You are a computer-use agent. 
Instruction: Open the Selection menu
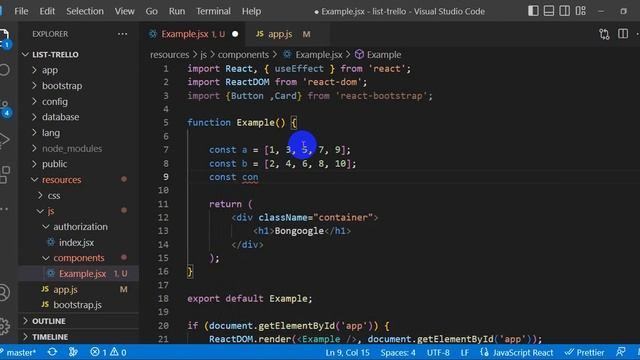85,11
